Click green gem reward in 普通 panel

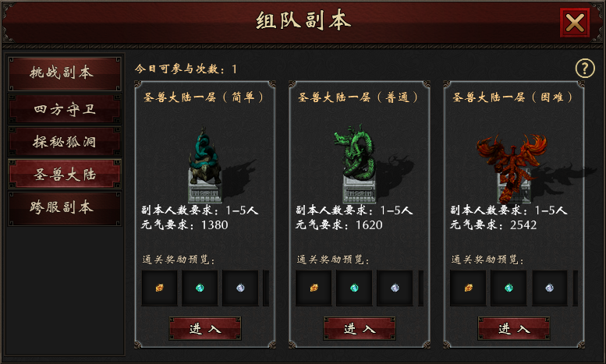(354, 288)
